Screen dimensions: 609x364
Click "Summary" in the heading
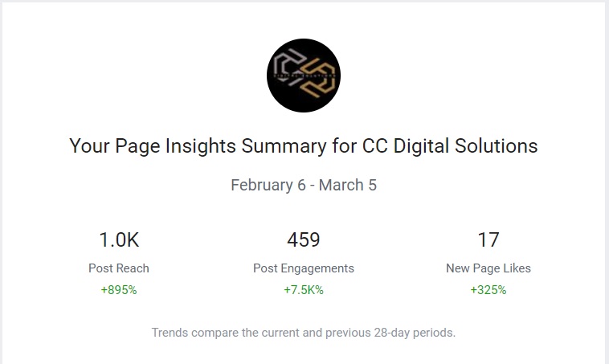[284, 146]
